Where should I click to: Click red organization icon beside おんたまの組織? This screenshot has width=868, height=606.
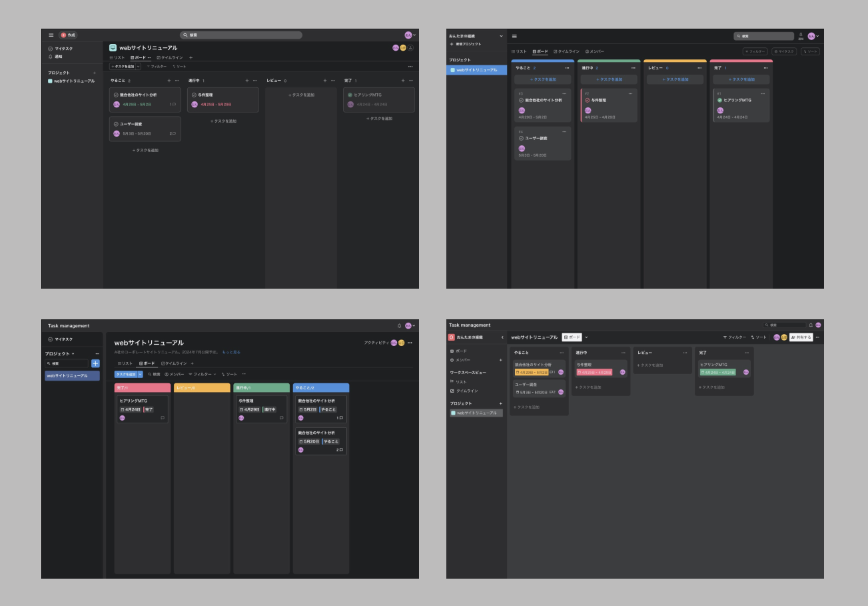[x=451, y=337]
